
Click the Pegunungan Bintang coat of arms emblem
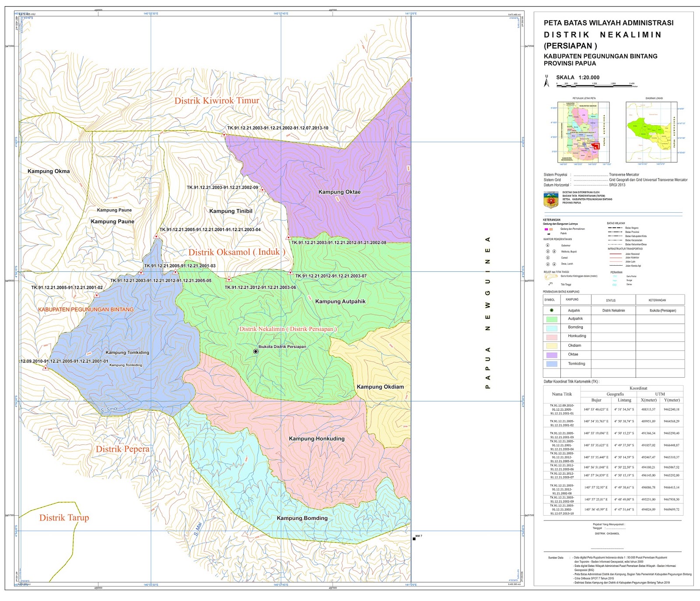(551, 200)
